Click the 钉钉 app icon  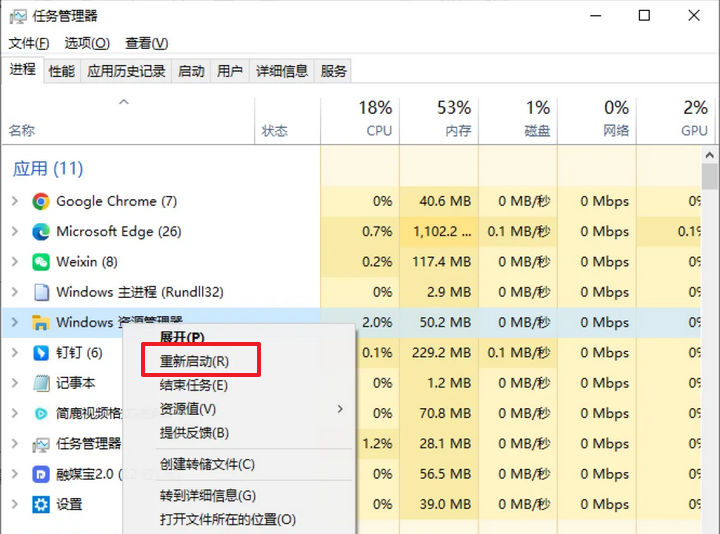click(41, 353)
